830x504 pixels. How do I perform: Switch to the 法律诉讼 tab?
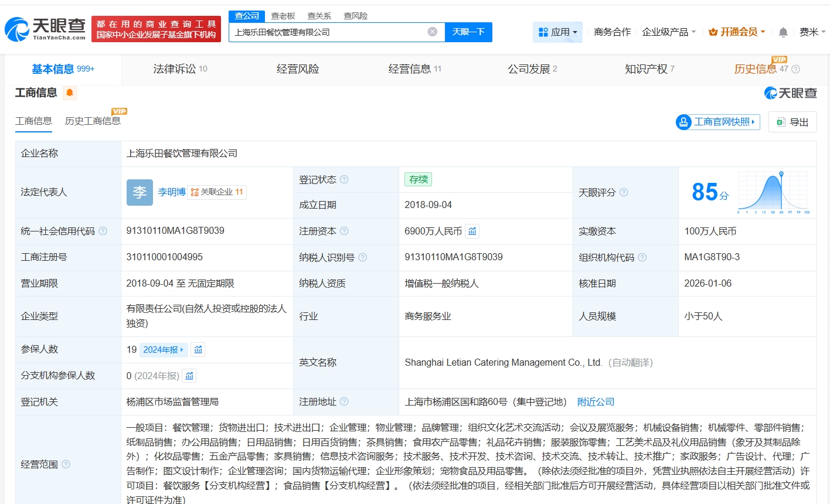180,69
